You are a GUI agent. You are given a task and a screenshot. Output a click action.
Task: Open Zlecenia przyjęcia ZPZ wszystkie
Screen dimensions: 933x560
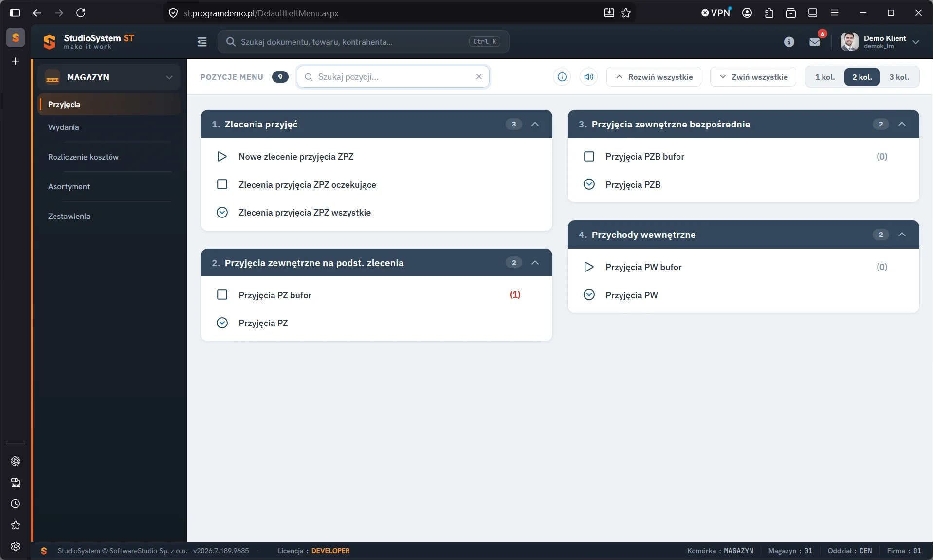point(305,213)
